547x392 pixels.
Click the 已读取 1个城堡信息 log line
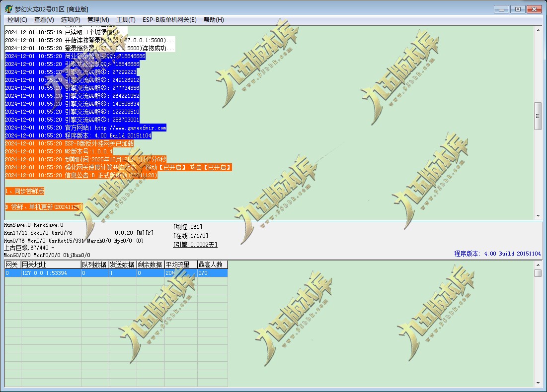[x=66, y=32]
